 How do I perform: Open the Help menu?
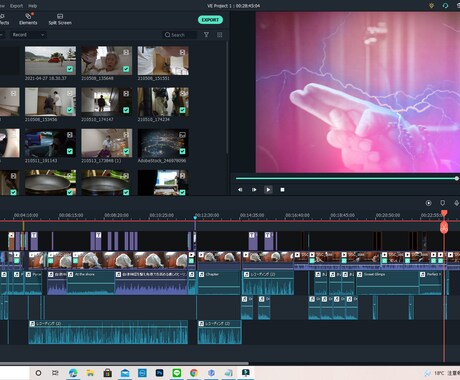coord(32,6)
